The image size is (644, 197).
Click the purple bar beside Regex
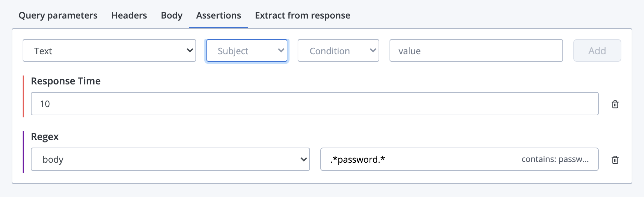click(23, 152)
